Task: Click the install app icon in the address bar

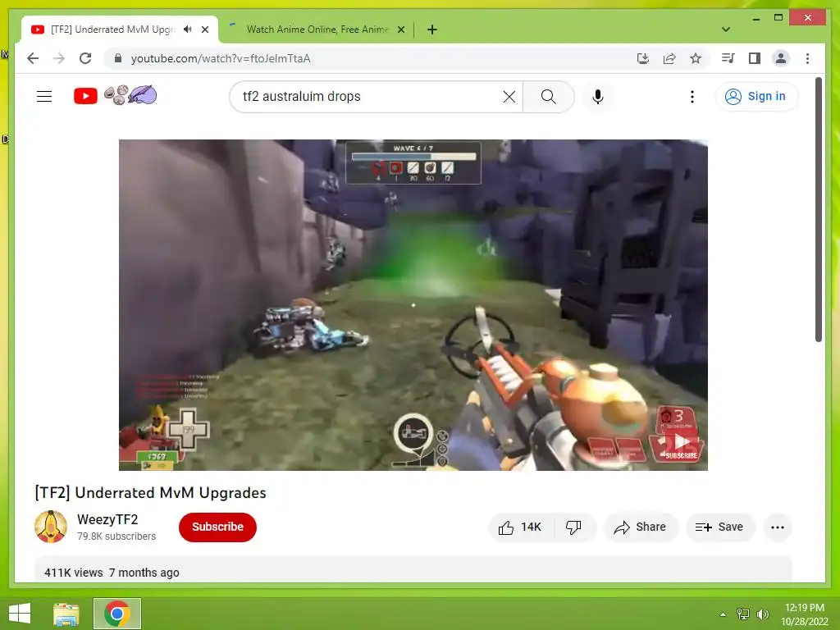Action: 643,58
